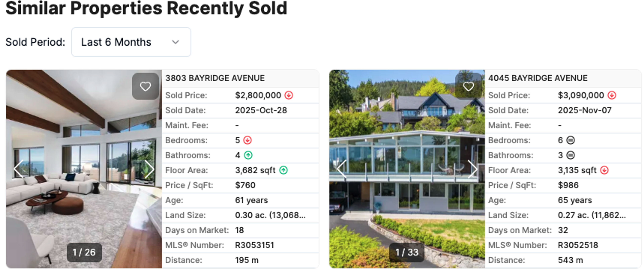Click the green floor area increase icon for 3803 Bayridge
644x275 pixels.
283,170
